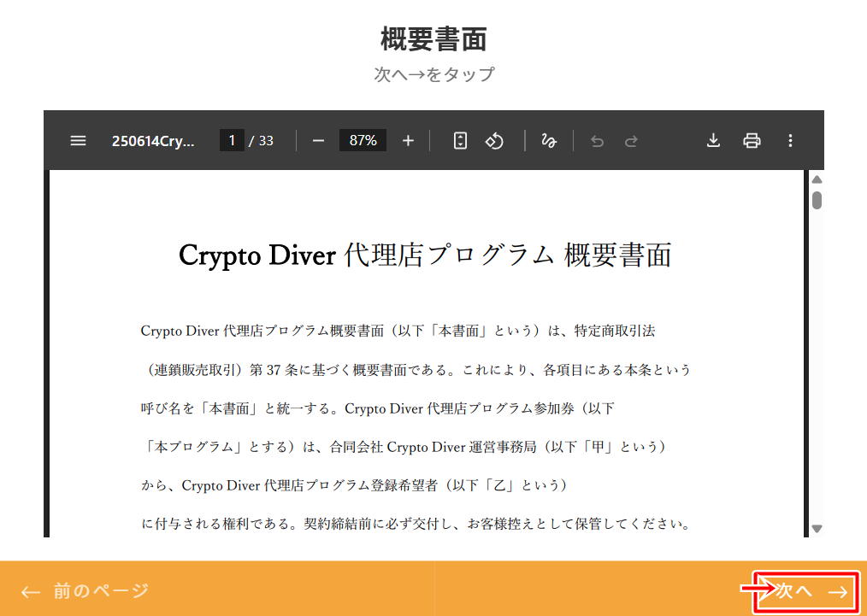Click the current page number field
The image size is (867, 616).
tap(232, 141)
